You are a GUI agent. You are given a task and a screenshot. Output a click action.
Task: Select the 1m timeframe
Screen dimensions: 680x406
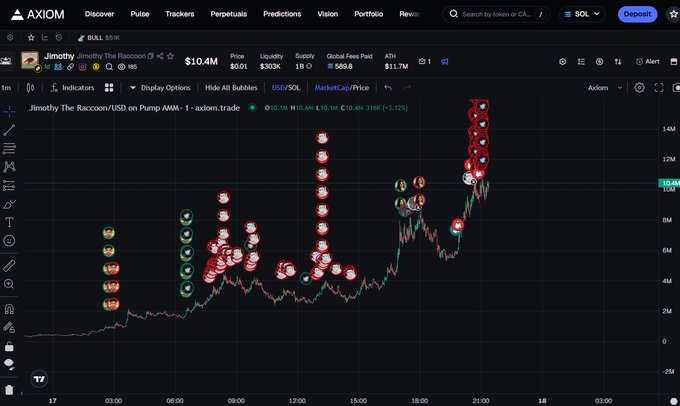coord(6,88)
